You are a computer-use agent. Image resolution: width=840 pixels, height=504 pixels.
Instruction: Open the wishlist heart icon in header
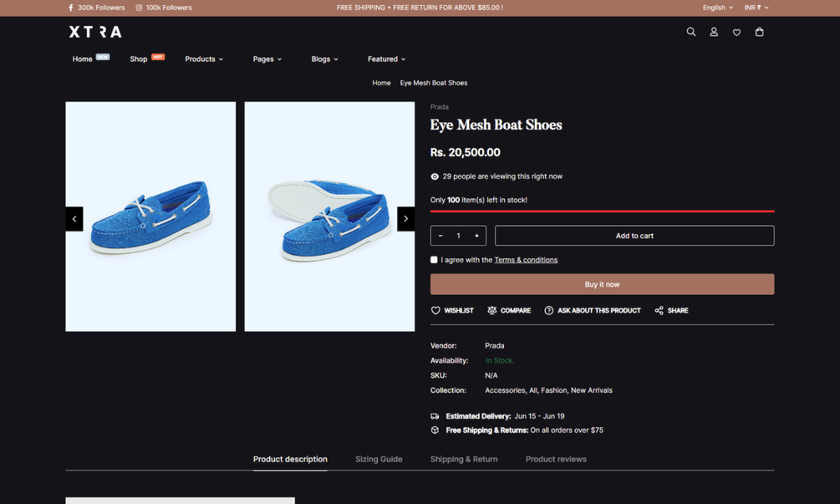(x=736, y=32)
